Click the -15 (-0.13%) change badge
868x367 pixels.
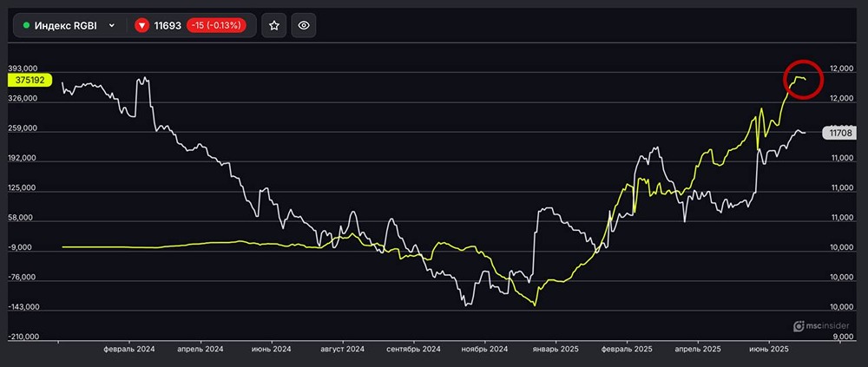click(x=216, y=26)
